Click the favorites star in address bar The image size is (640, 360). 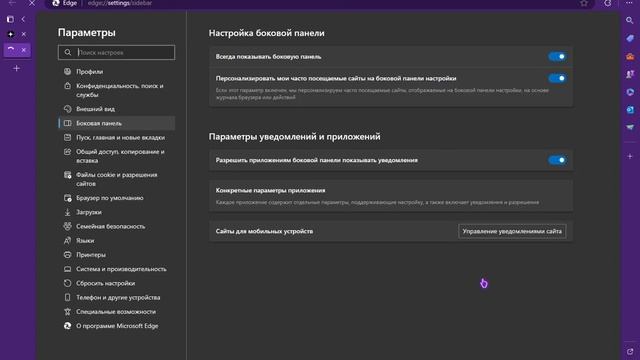(584, 3)
